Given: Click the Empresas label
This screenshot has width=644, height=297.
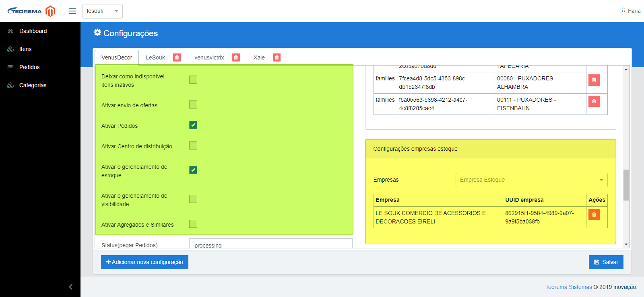Looking at the screenshot, I should point(386,180).
